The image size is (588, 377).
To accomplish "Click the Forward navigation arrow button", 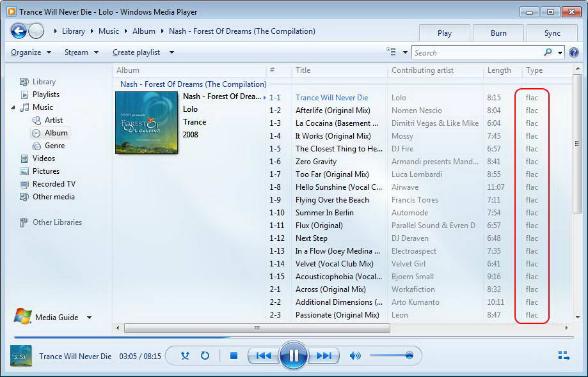I will [x=36, y=31].
